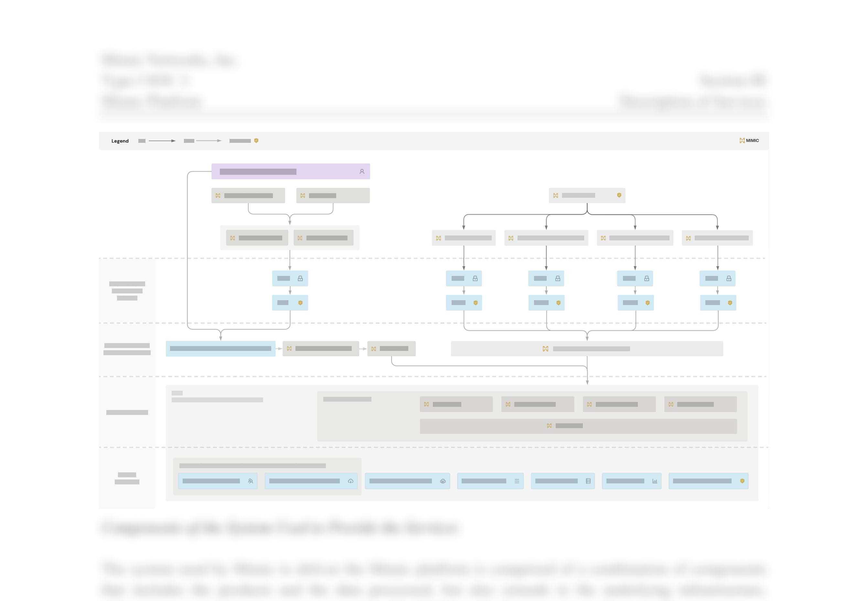The height and width of the screenshot is (601, 868).
Task: Select the purple user node box
Action: pos(290,171)
